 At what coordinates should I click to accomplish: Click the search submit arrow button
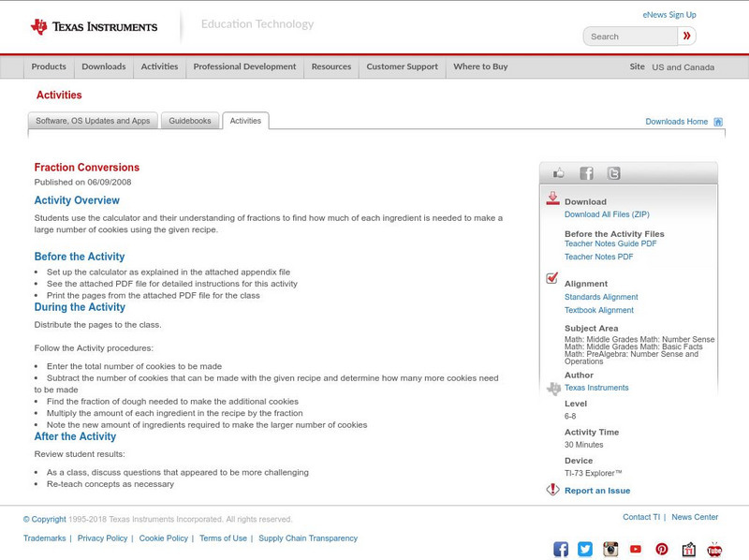coord(686,35)
